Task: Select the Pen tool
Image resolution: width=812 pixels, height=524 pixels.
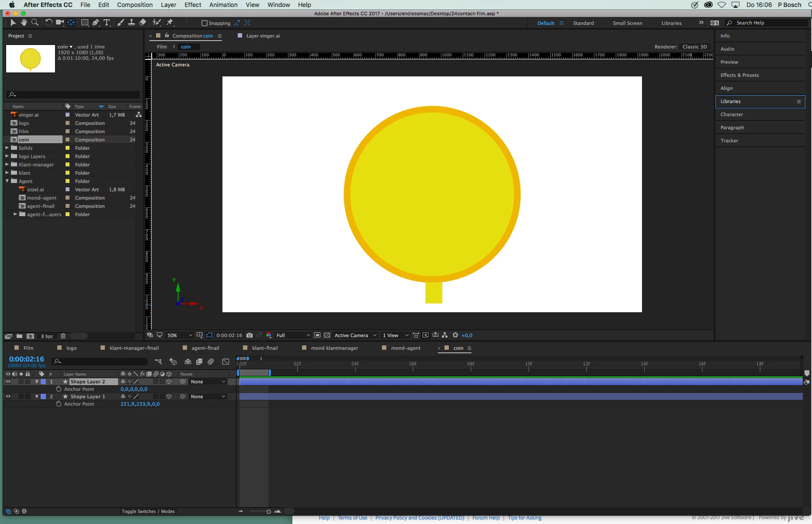Action: point(96,23)
